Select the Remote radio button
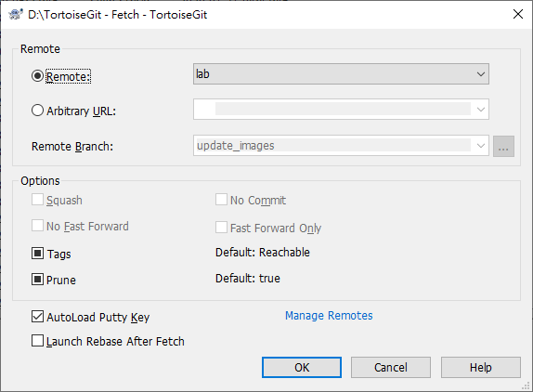This screenshot has height=392, width=533. pyautogui.click(x=37, y=76)
